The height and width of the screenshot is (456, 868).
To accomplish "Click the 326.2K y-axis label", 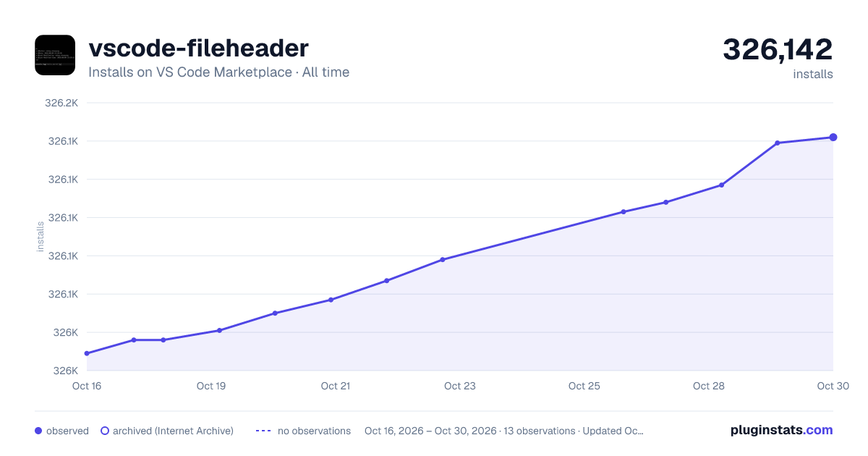I will (61, 103).
